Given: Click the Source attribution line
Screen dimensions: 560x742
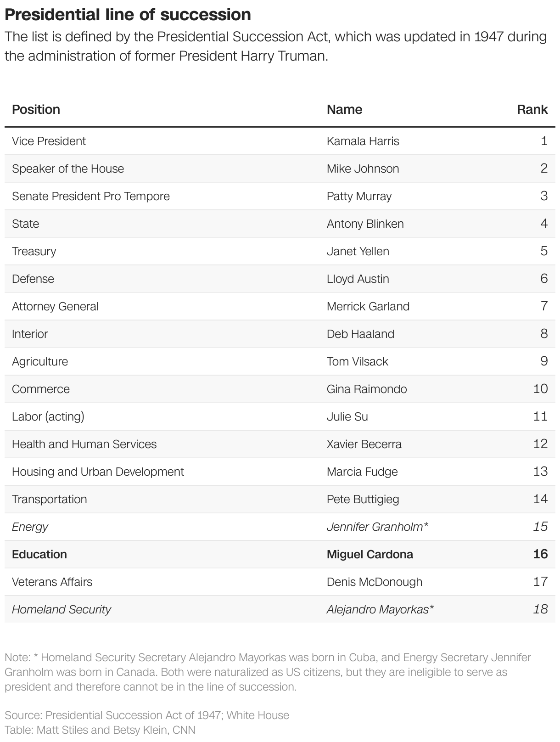Looking at the screenshot, I should 147,715.
